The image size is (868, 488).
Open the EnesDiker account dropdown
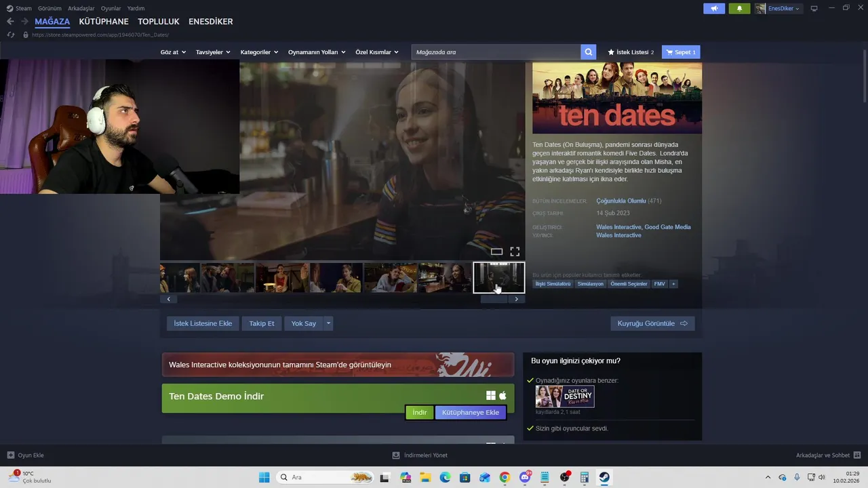coord(778,8)
